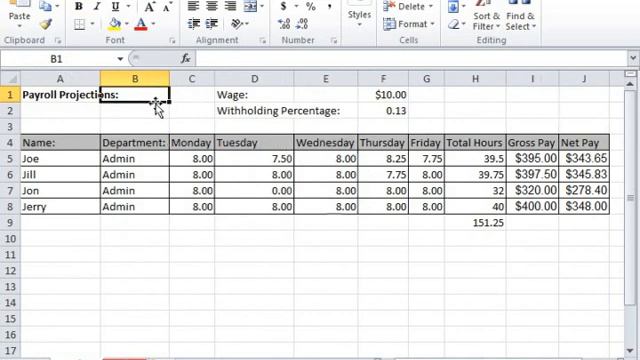Click into the formula bar input
The image size is (640, 360).
pyautogui.click(x=411, y=59)
